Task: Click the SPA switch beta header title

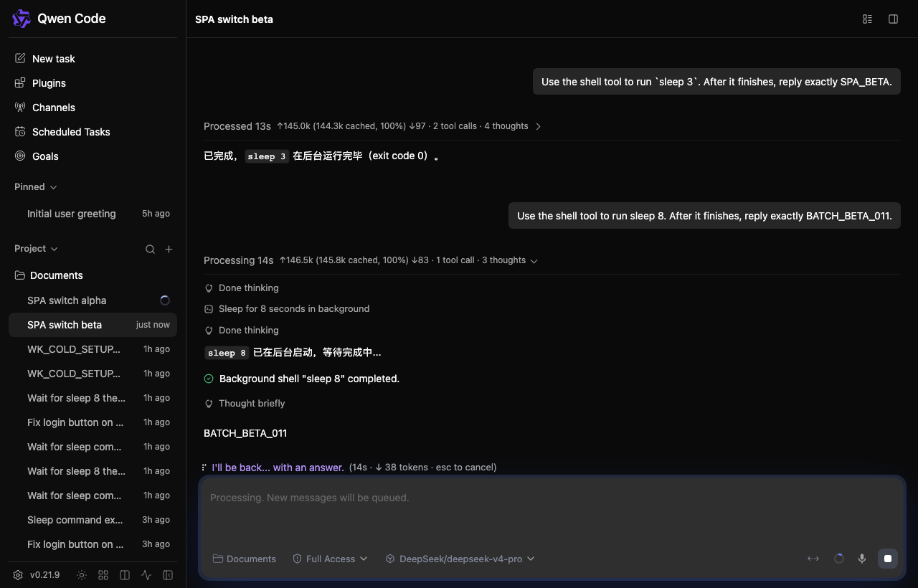Action: (x=234, y=19)
